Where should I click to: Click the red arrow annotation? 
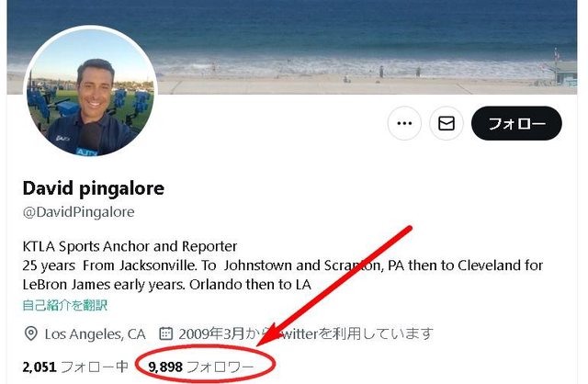pyautogui.click(x=334, y=286)
